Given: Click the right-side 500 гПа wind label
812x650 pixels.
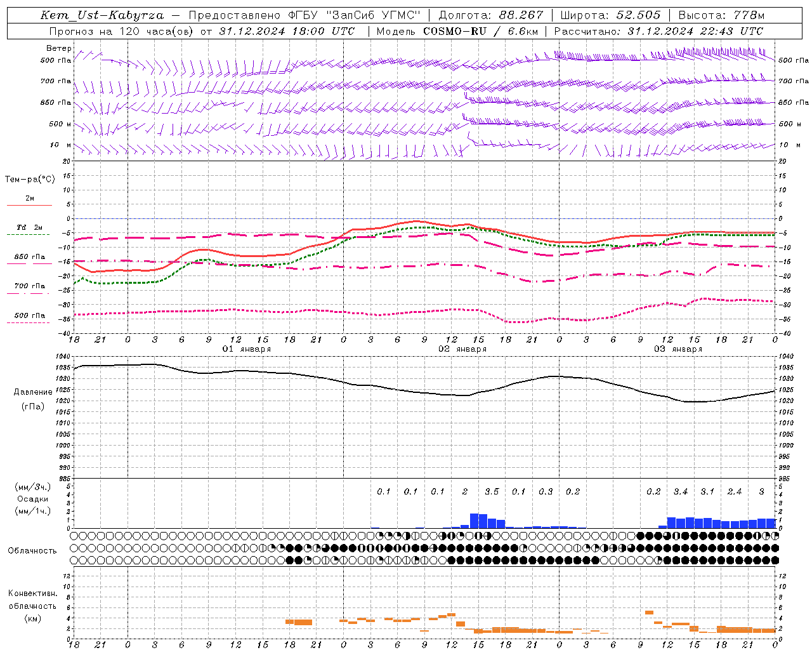Looking at the screenshot, I should [x=794, y=60].
